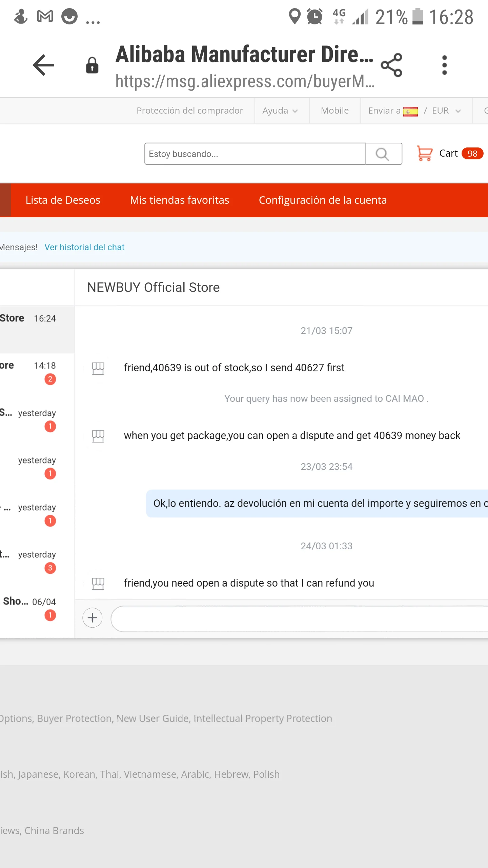Click the Mobile menu item

(x=335, y=111)
